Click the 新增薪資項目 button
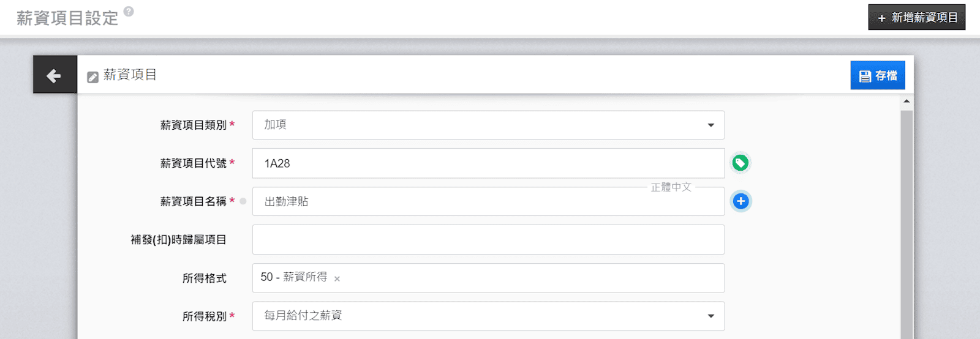Image resolution: width=980 pixels, height=339 pixels. coord(916,18)
